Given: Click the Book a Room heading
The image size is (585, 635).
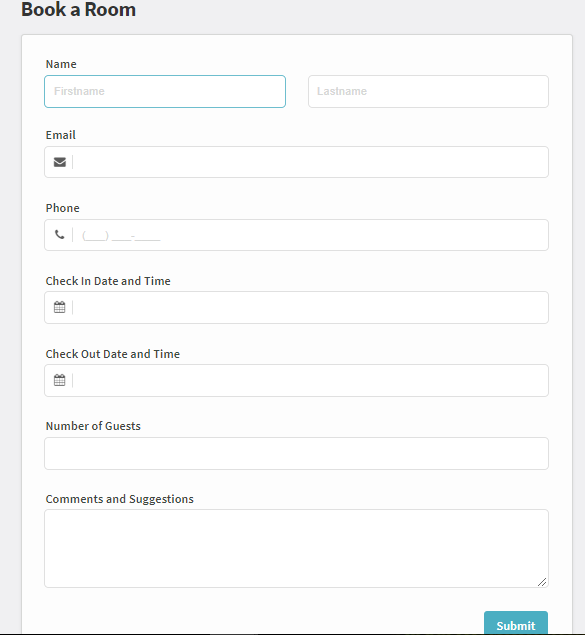Looking at the screenshot, I should click(79, 9).
